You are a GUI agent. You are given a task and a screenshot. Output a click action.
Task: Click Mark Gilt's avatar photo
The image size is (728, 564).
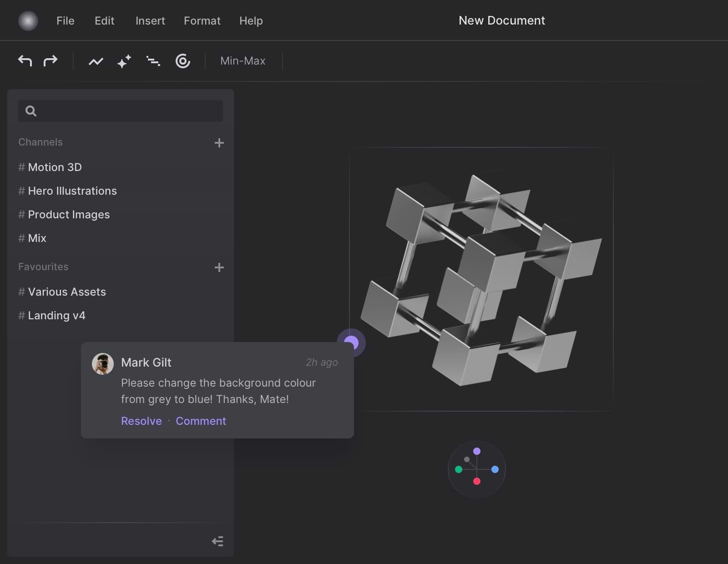103,363
